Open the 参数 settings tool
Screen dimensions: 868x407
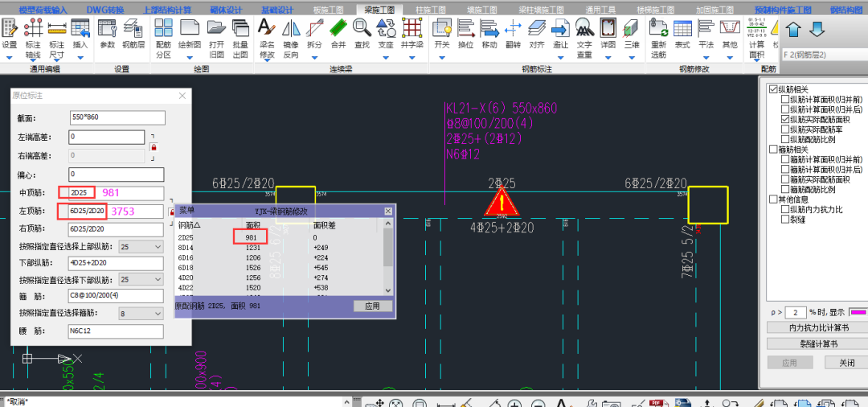click(x=108, y=33)
